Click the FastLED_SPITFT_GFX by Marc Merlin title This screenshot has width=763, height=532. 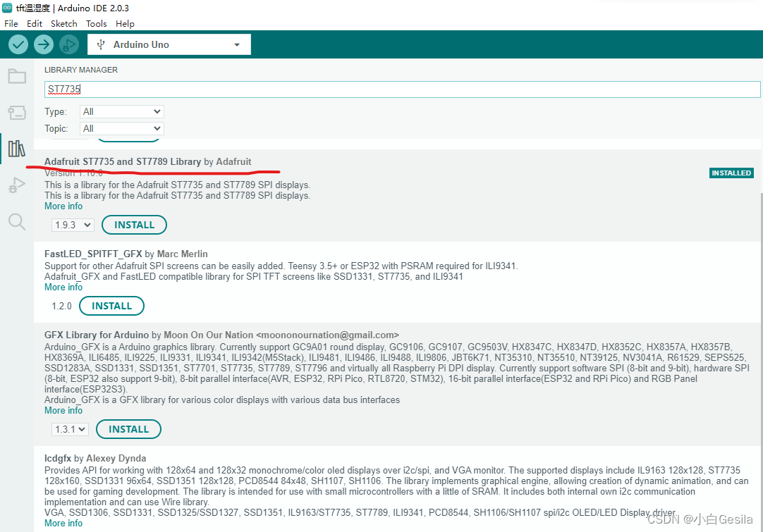click(x=126, y=254)
